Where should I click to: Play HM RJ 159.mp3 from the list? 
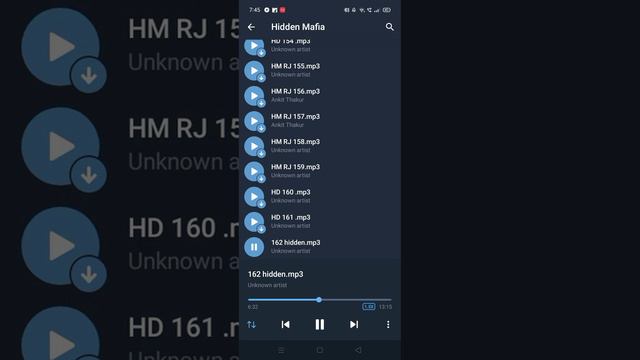pos(254,171)
